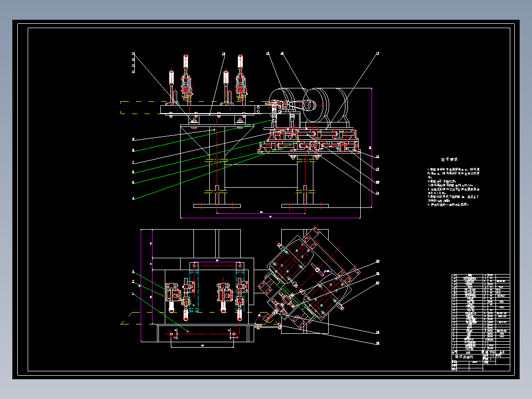Image resolution: width=532 pixels, height=399 pixels.
Task: Click row 26 of the parts list
Action: coord(481,276)
